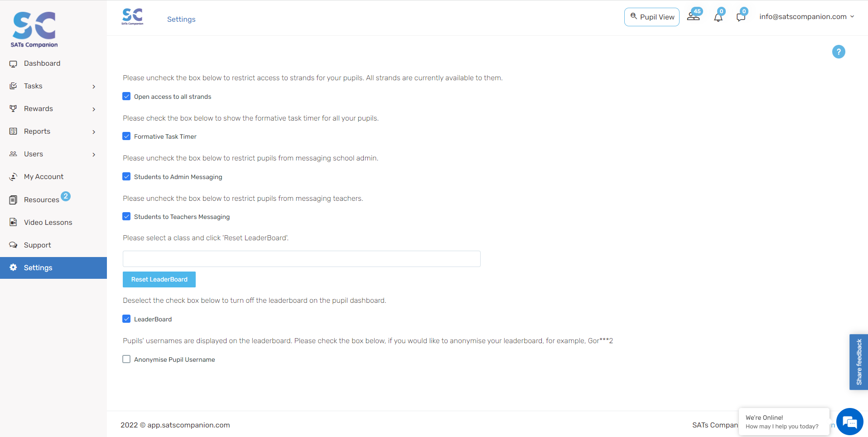Click the blue help question mark icon

point(839,52)
